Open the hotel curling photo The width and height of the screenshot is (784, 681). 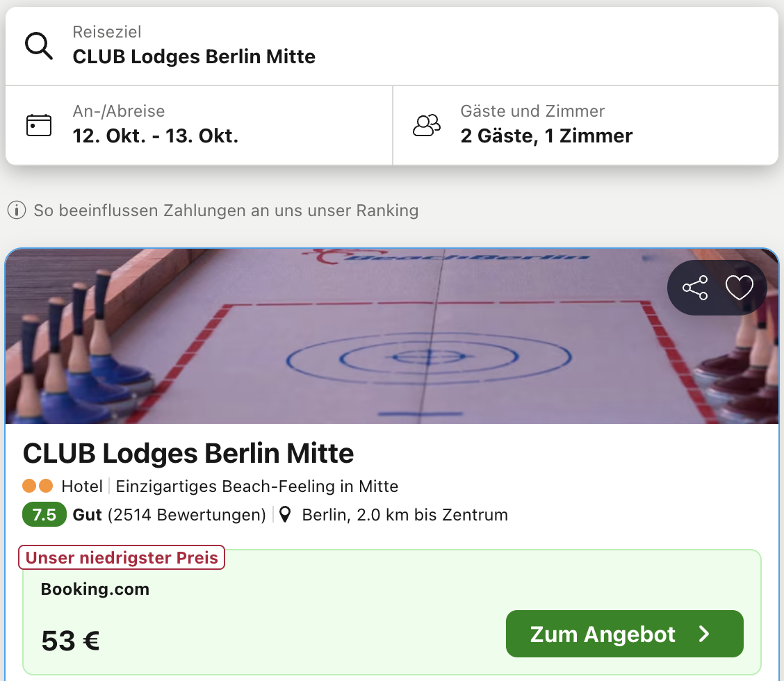[x=334, y=337]
